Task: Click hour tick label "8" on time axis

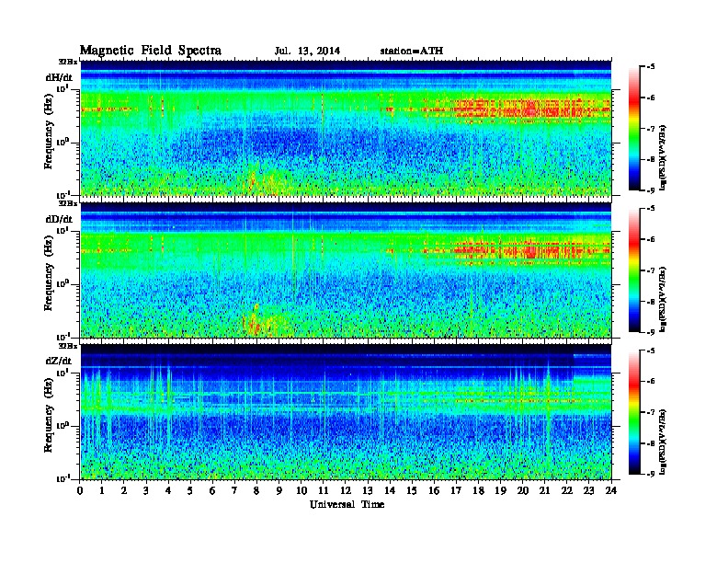Action: coord(256,490)
